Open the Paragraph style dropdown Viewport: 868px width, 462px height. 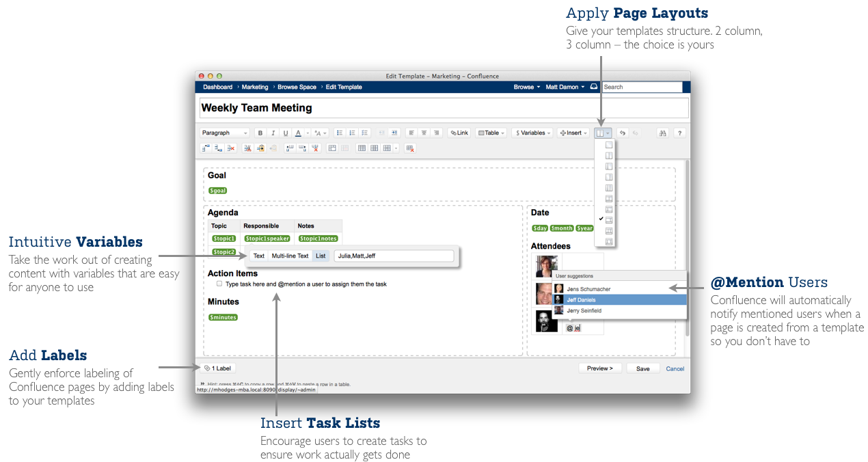[x=225, y=133]
